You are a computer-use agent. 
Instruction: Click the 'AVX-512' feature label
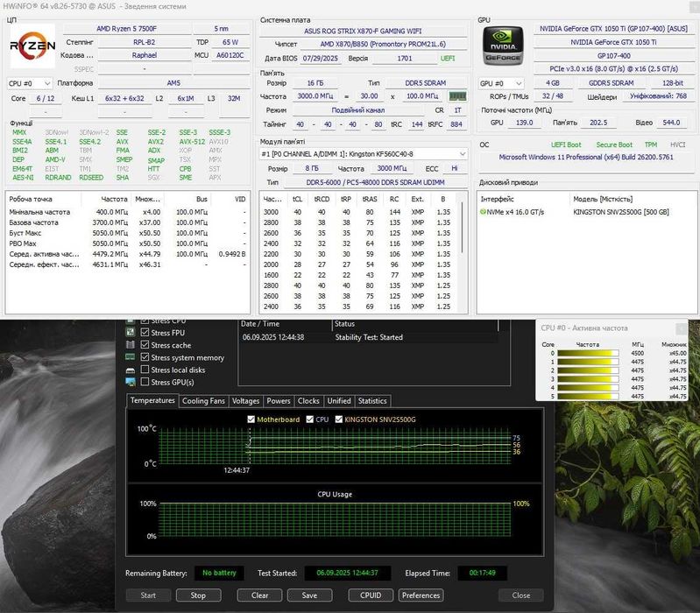coord(192,141)
